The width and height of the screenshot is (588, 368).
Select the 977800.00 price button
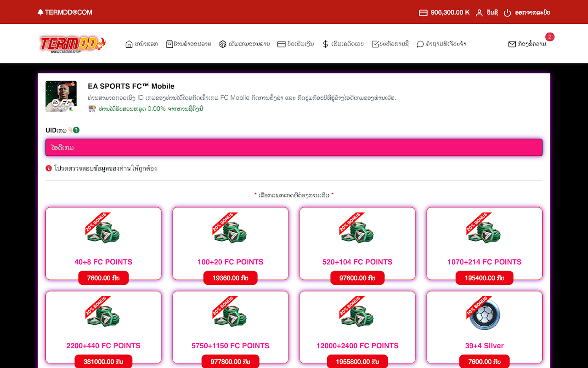(230, 362)
